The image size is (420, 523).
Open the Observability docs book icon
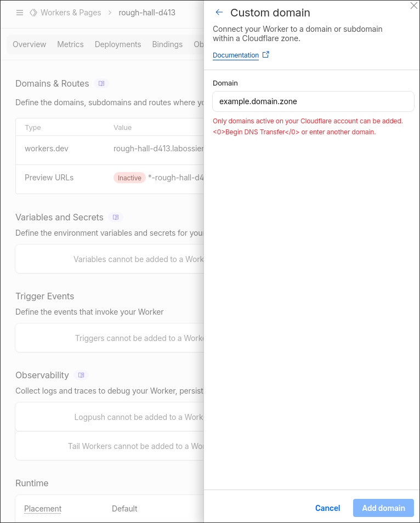coord(81,376)
